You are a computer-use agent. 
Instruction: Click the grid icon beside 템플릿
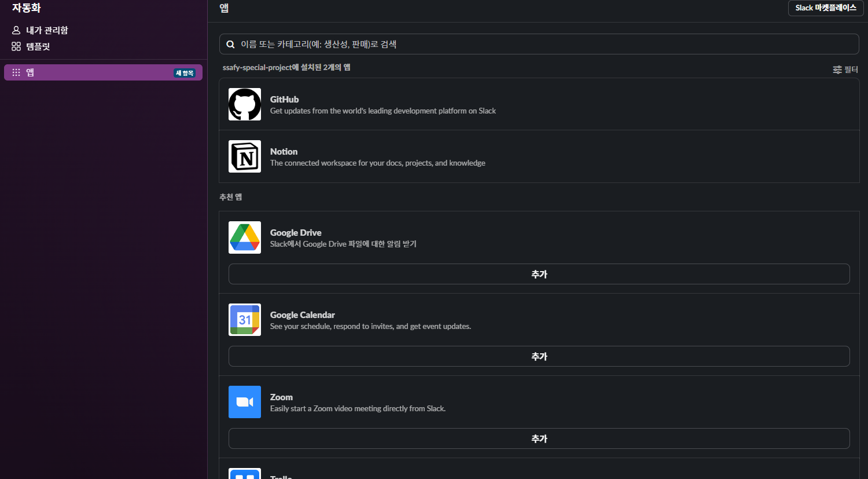pyautogui.click(x=16, y=46)
